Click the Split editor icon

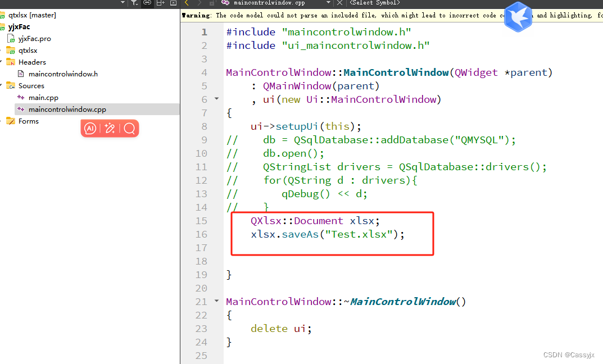click(x=160, y=3)
